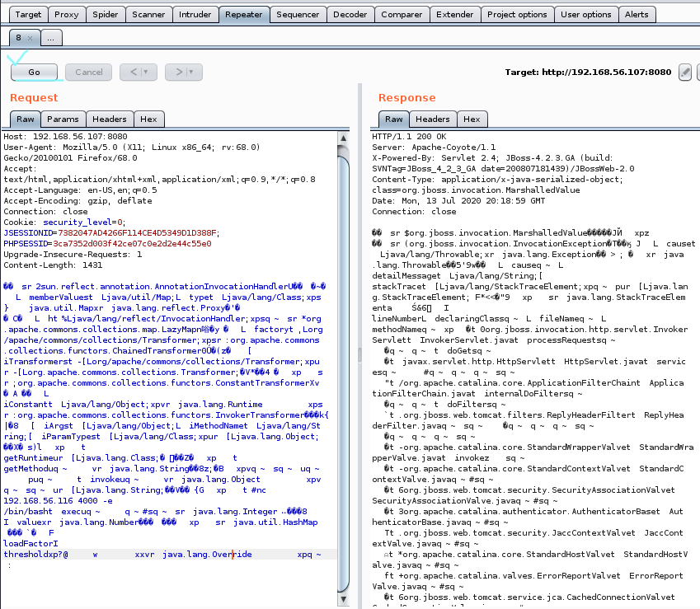Click the PHPSESSID cookie value text
Viewport: 700px width, 609px height.
pos(132,244)
